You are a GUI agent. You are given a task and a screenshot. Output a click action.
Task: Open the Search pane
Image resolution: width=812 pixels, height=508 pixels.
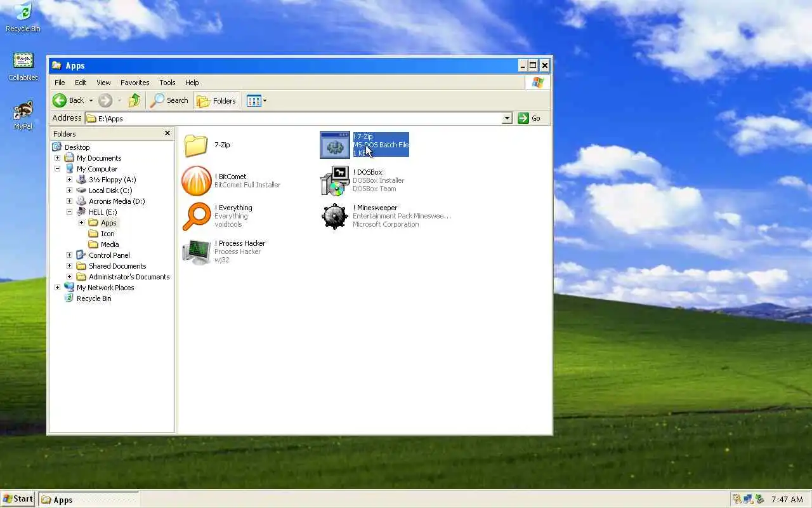coord(169,100)
